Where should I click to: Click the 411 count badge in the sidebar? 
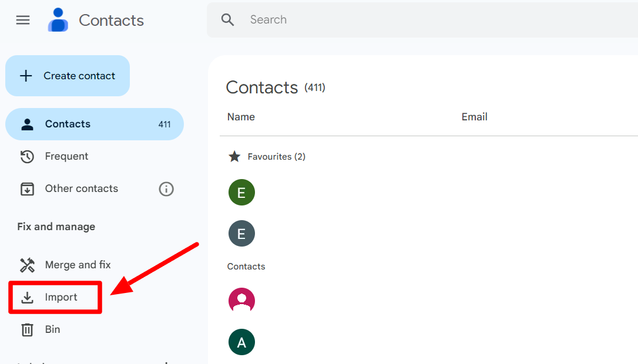[164, 124]
